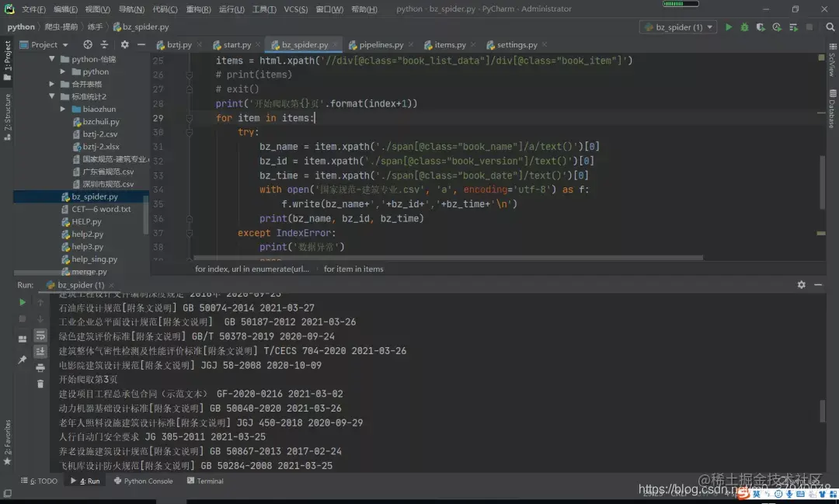Hide the Project panel with minus icon

click(x=141, y=44)
